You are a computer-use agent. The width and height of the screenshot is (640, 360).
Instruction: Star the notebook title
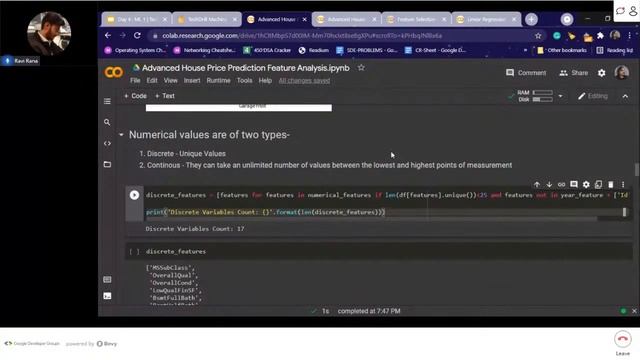click(361, 68)
